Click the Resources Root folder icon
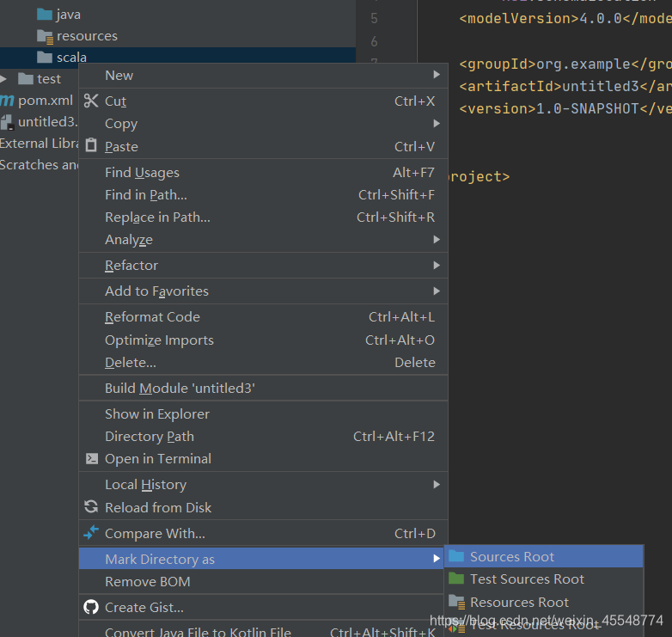The height and width of the screenshot is (637, 672). [457, 602]
